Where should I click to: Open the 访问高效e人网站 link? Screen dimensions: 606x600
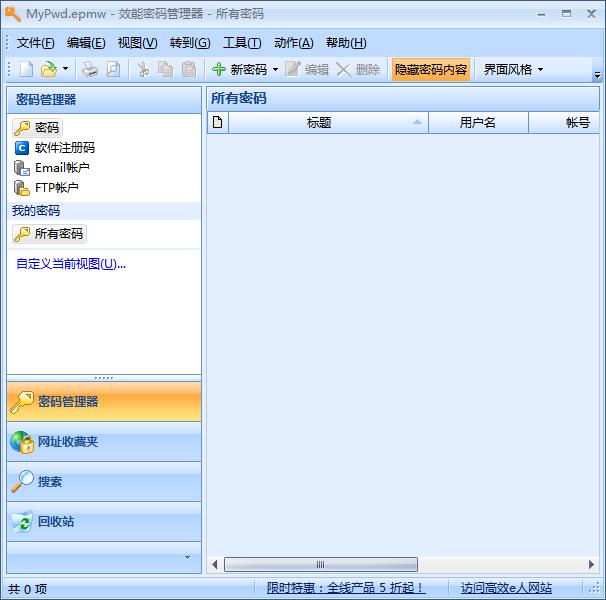pyautogui.click(x=506, y=588)
